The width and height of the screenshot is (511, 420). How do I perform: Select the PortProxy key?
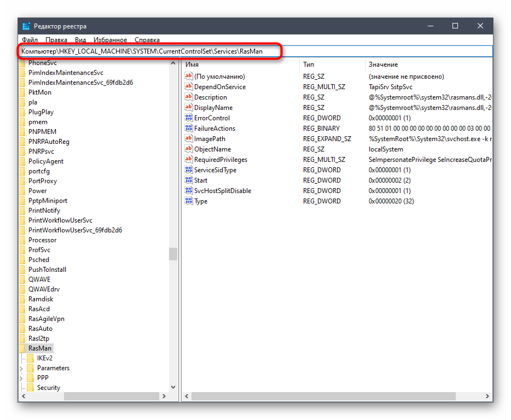click(x=43, y=181)
